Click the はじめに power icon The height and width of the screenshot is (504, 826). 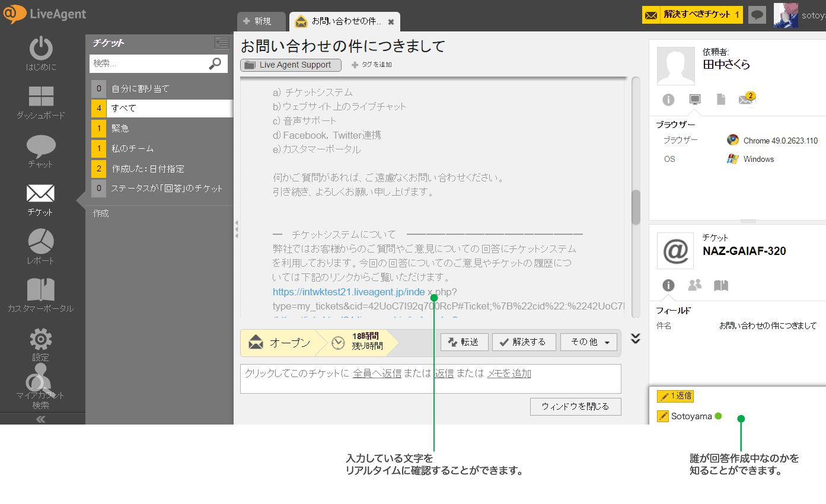coord(41,48)
